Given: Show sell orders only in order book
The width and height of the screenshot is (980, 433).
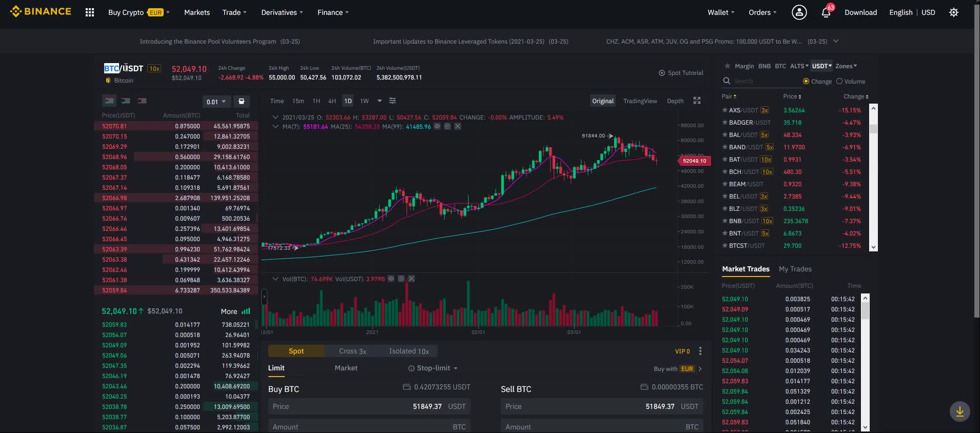Looking at the screenshot, I should click(142, 101).
